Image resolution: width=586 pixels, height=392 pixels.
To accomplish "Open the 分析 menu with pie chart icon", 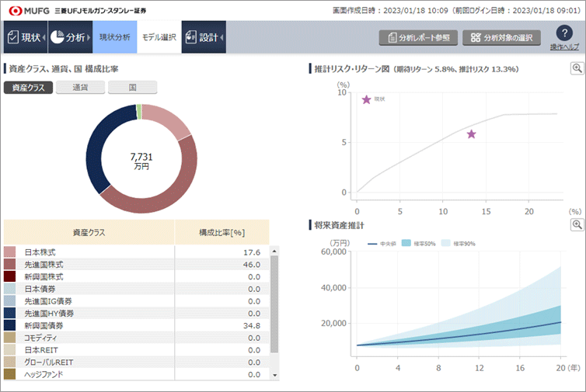I will (70, 37).
